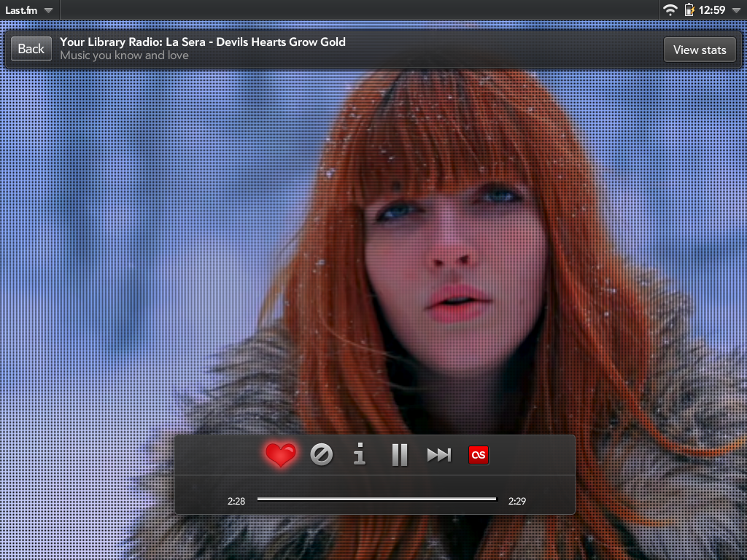Go back with the Back button
Viewport: 747px width, 560px height.
click(x=31, y=49)
